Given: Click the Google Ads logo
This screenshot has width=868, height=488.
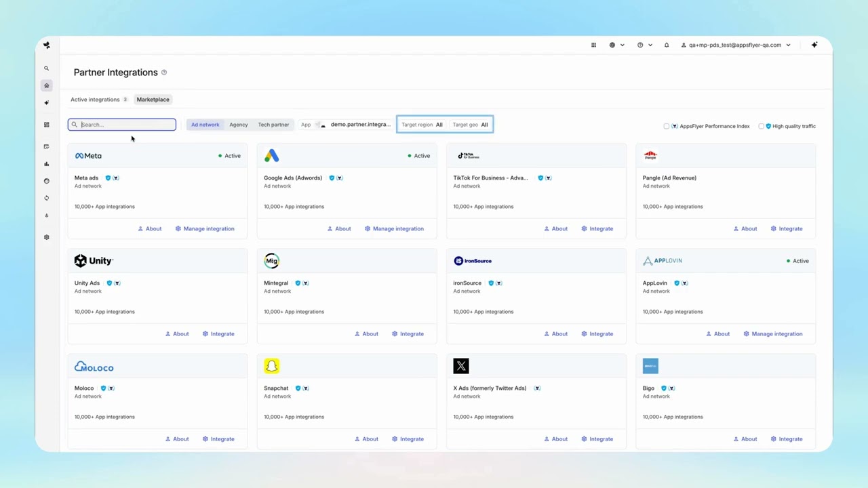Looking at the screenshot, I should [271, 156].
